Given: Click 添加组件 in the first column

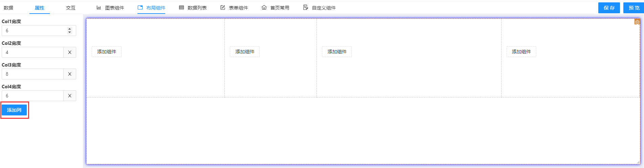Looking at the screenshot, I should click(x=107, y=52).
